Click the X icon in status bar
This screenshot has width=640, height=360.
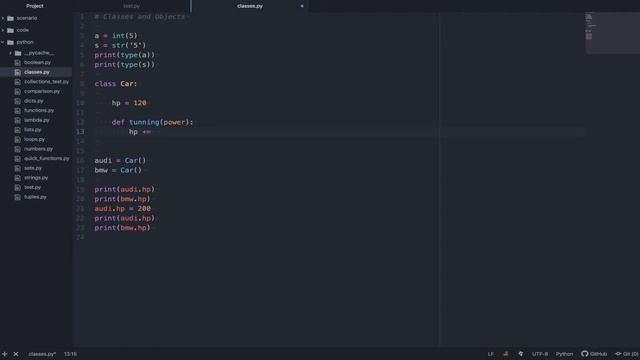tap(16, 354)
